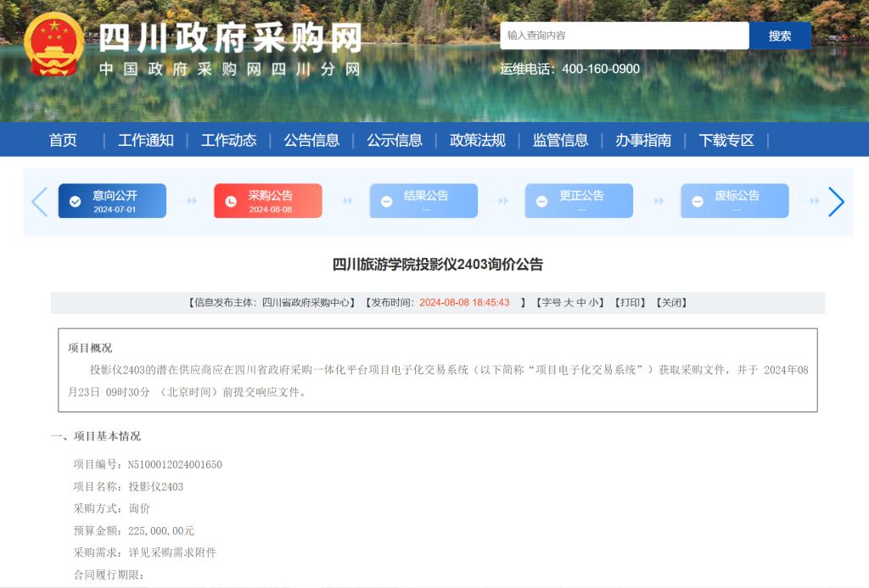Click the minus icon on 更正公告
The width and height of the screenshot is (869, 588).
542,202
